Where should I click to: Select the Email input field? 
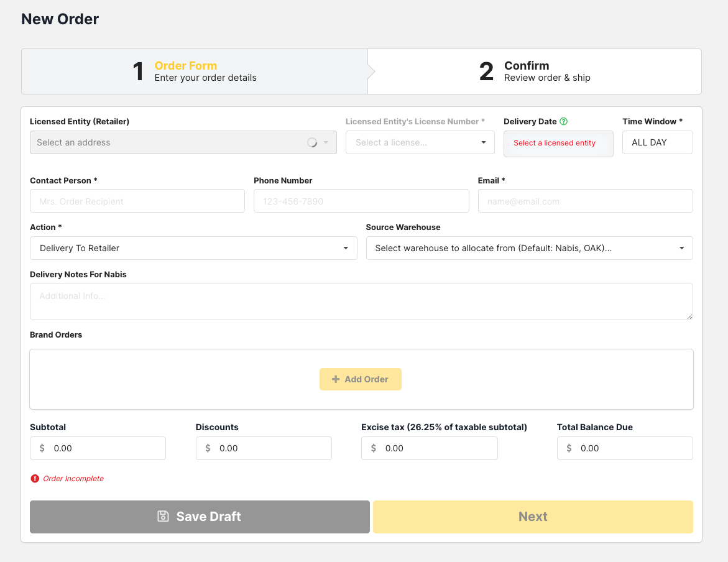585,201
